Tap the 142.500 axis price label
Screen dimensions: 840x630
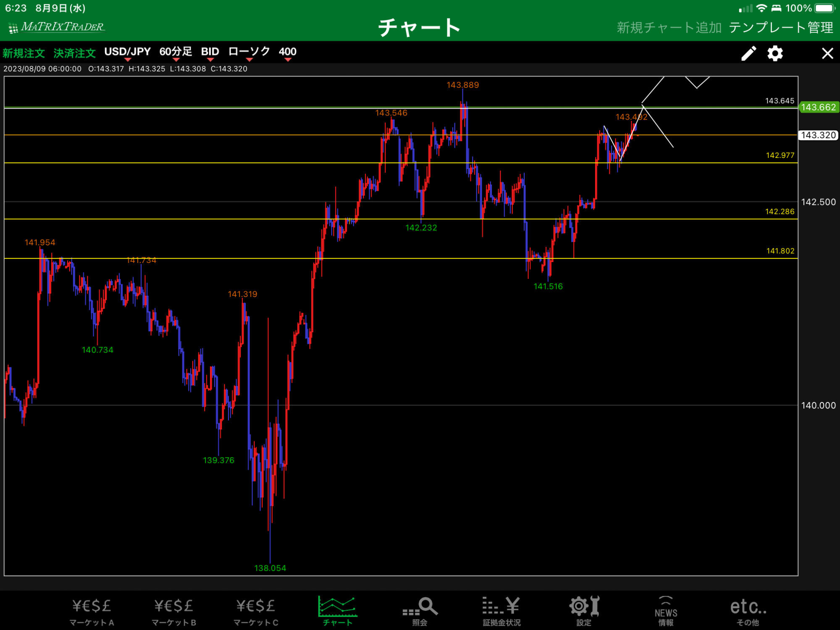click(819, 202)
